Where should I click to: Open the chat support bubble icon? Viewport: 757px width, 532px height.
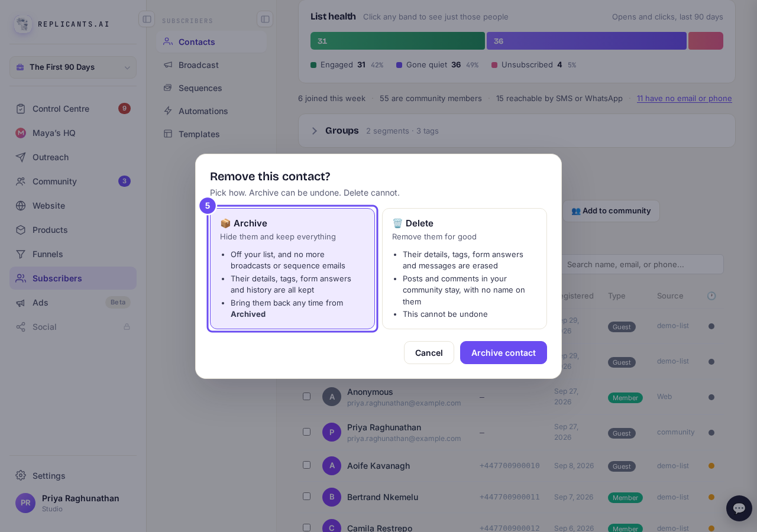[739, 508]
